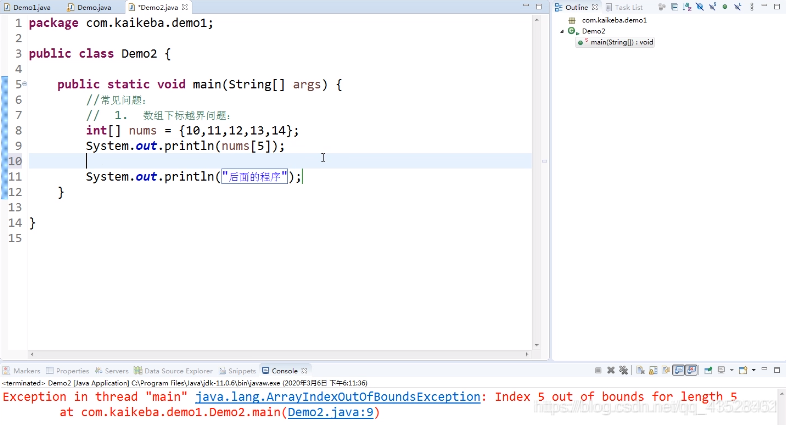This screenshot has width=786, height=425.
Task: Click 'public class Demo2' on line 3
Action: 93,54
